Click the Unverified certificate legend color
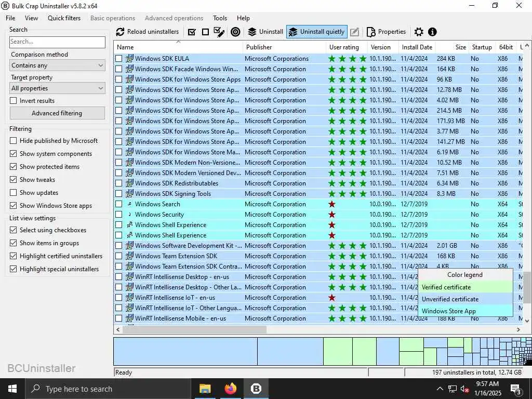 tap(465, 299)
